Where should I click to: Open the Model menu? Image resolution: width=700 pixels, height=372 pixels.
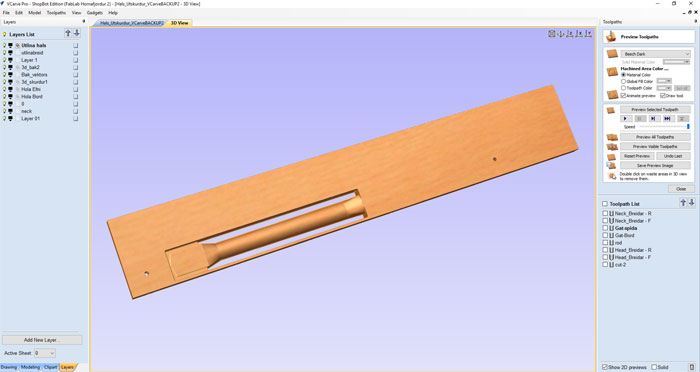tap(34, 13)
